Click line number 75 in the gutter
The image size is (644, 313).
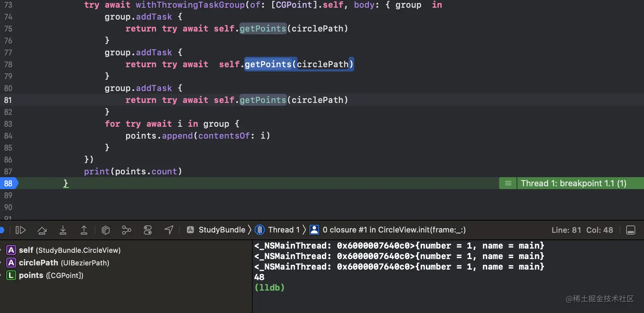click(8, 29)
